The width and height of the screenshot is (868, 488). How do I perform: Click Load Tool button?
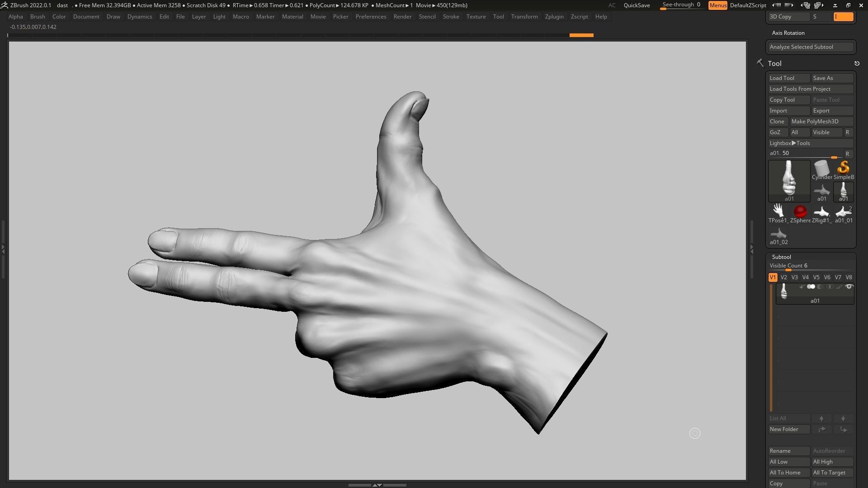point(789,78)
